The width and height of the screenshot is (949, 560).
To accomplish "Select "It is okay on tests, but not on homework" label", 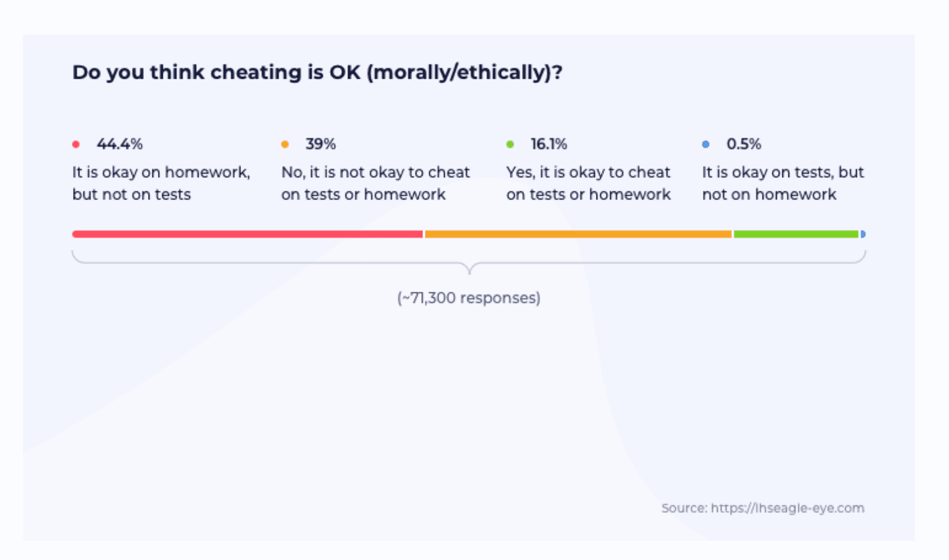I will coord(782,183).
